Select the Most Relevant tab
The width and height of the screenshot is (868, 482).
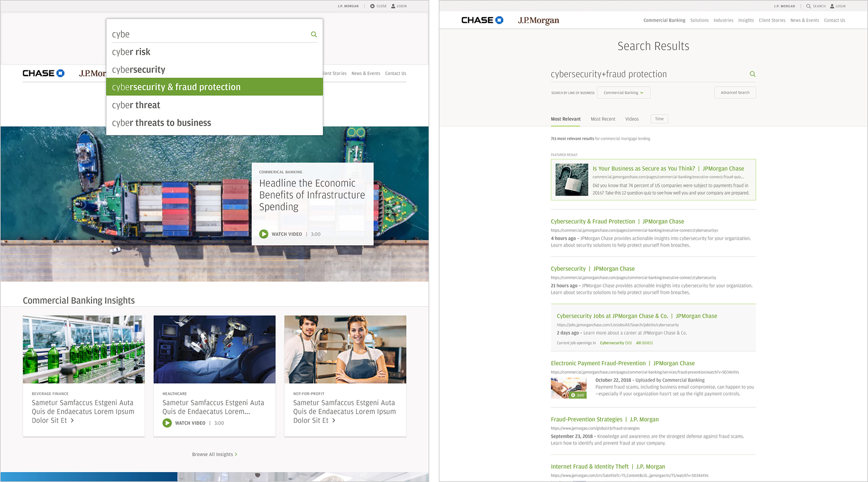[566, 119]
